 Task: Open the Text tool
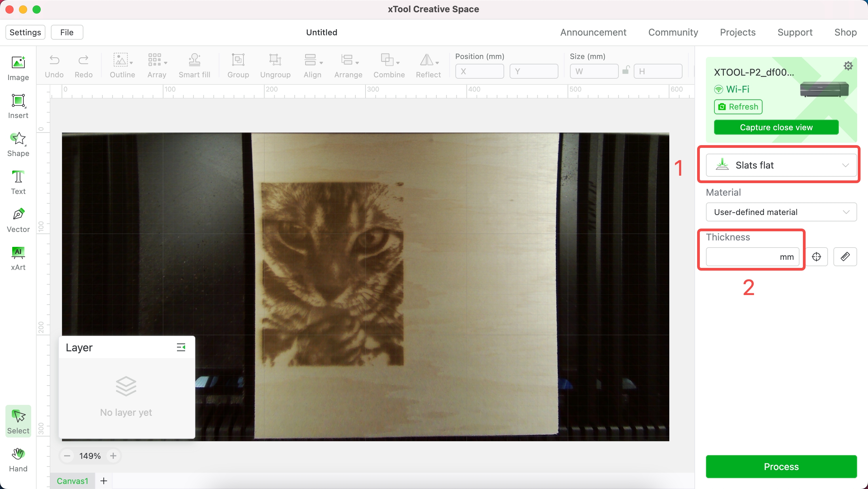(18, 182)
